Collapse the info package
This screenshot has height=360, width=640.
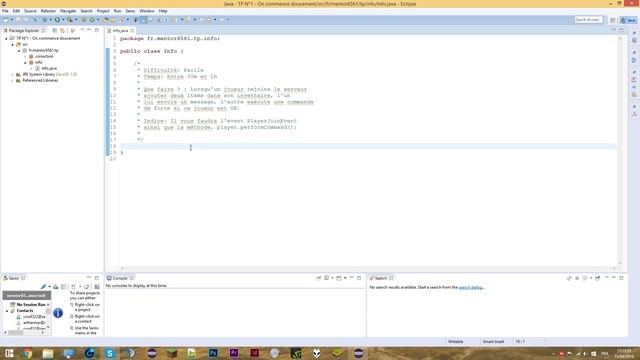[25, 62]
